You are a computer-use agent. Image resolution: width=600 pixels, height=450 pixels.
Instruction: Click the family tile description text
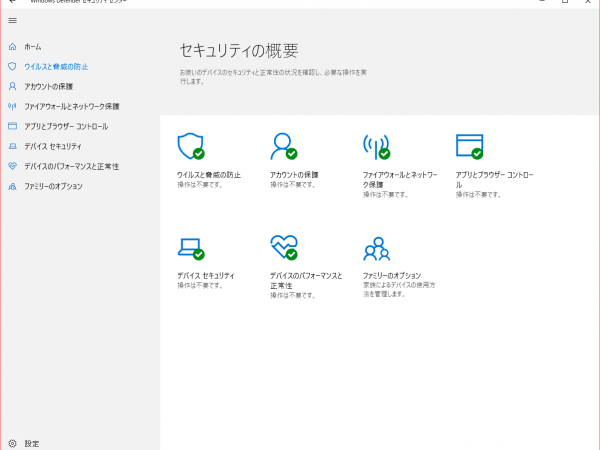[399, 290]
